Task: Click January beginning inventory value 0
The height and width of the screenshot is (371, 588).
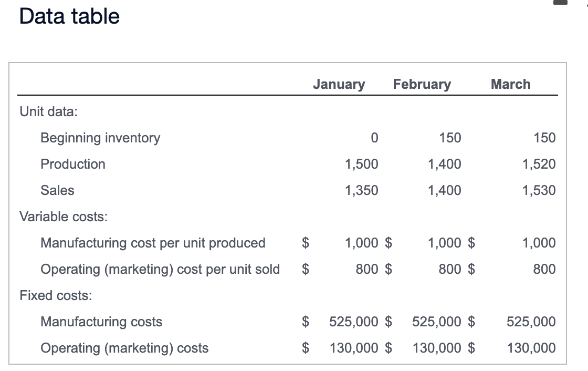Action: (373, 138)
